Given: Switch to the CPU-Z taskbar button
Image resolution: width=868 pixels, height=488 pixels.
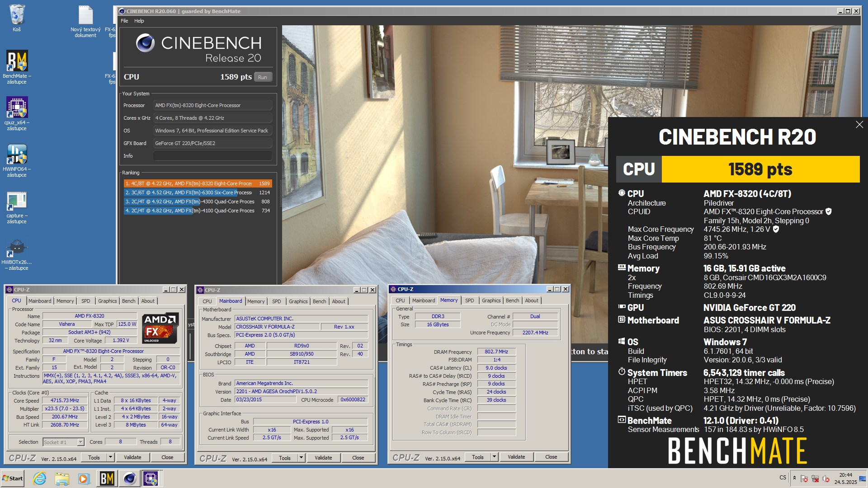Looking at the screenshot, I should pyautogui.click(x=151, y=478).
